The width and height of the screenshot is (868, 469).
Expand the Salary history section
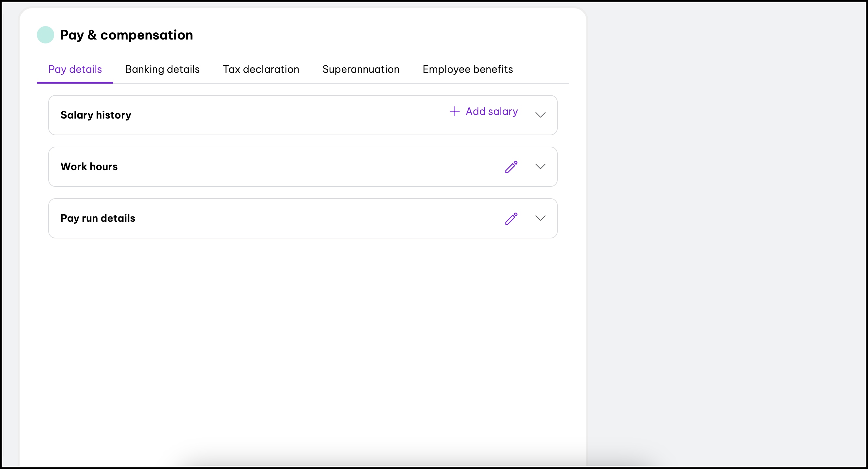click(x=540, y=115)
